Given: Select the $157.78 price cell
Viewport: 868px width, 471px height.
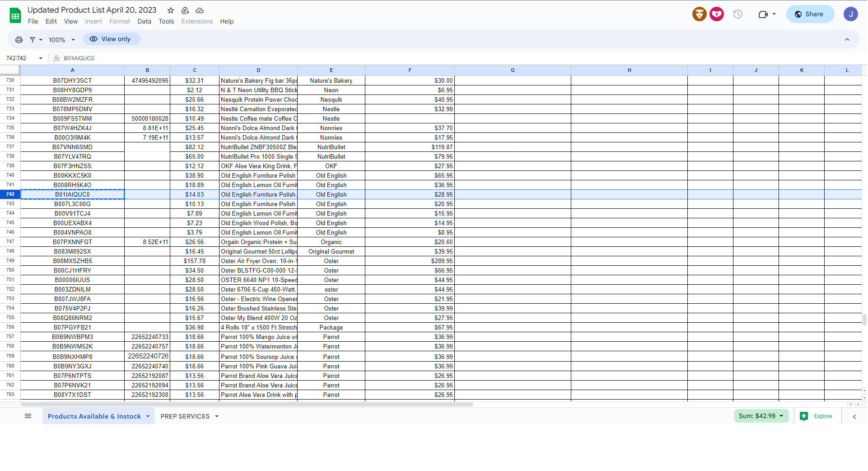Looking at the screenshot, I should [x=195, y=261].
